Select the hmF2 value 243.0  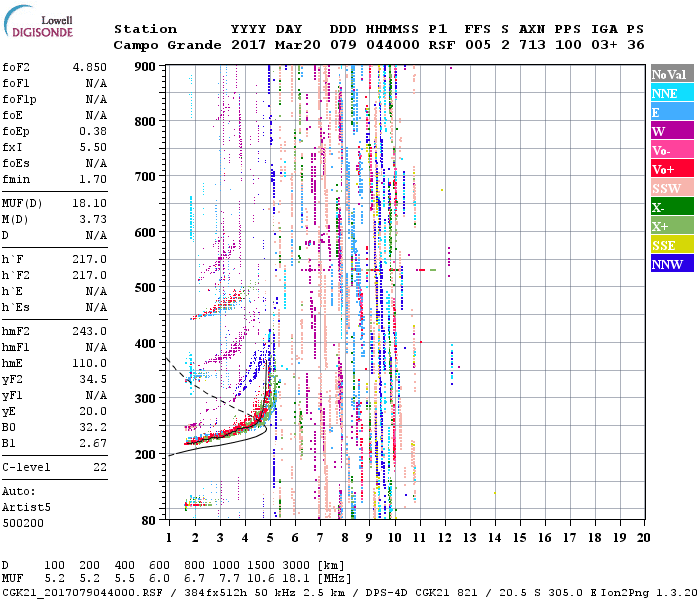tap(89, 332)
